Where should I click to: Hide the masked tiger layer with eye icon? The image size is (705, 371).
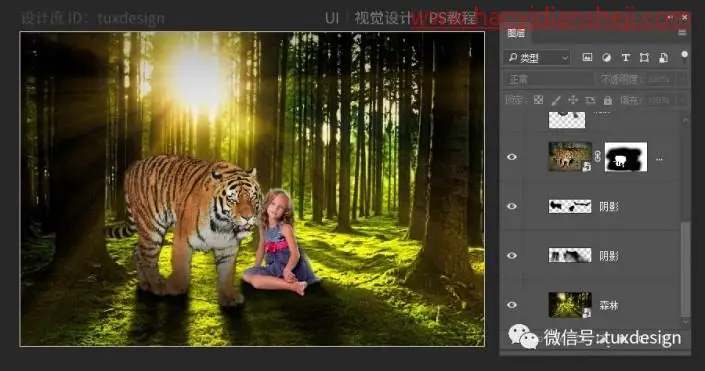(512, 157)
